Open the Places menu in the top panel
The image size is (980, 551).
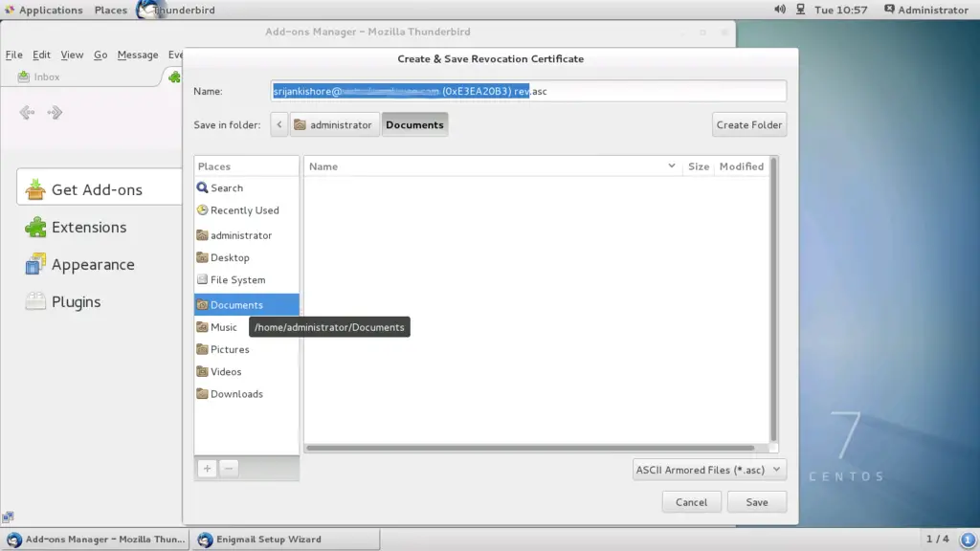pyautogui.click(x=111, y=10)
